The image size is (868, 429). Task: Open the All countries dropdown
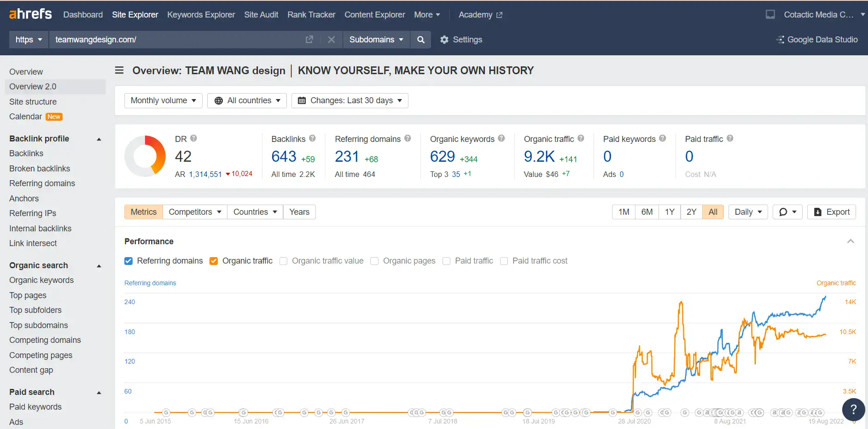(247, 100)
